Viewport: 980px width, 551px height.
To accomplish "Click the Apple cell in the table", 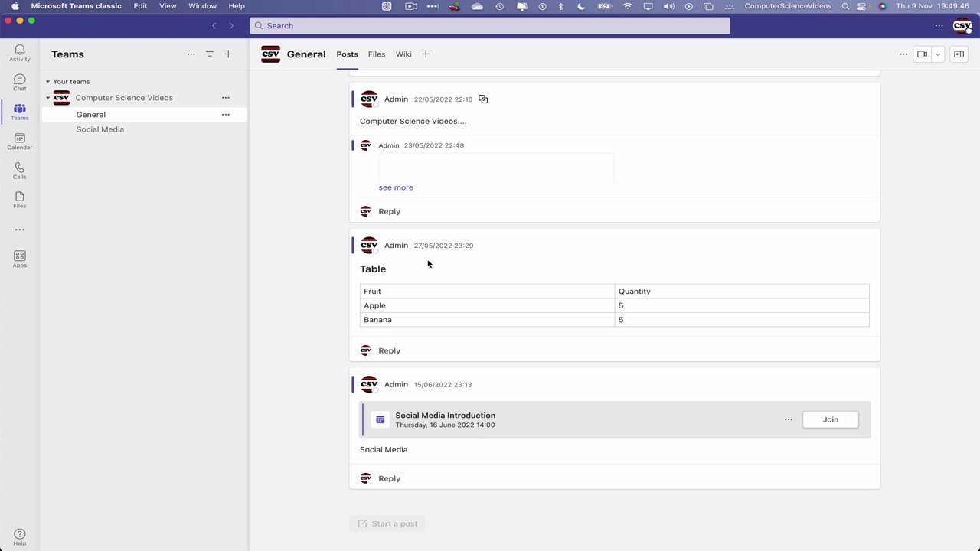I will click(x=487, y=305).
